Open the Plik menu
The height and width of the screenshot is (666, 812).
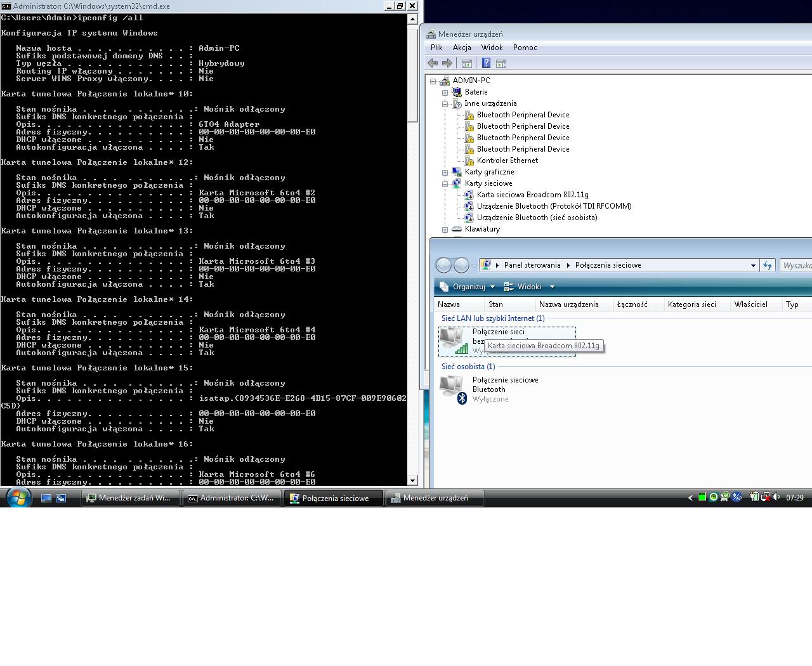point(436,48)
